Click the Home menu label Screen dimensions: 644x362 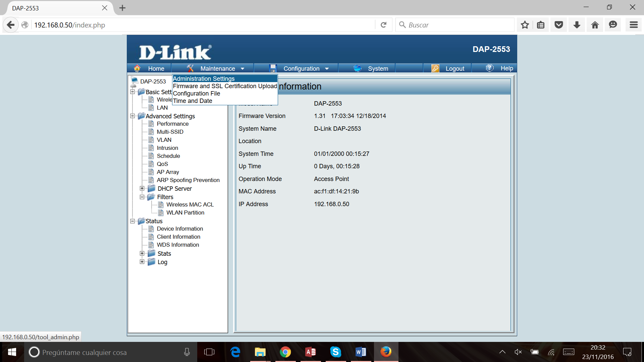click(156, 68)
